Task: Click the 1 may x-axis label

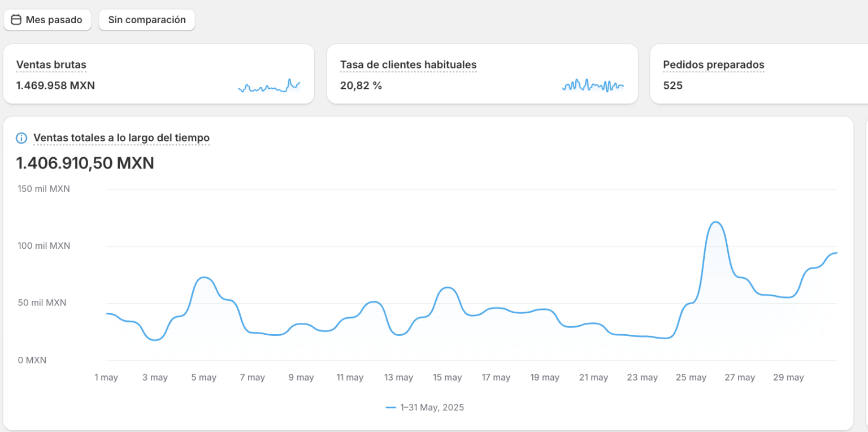Action: point(106,378)
